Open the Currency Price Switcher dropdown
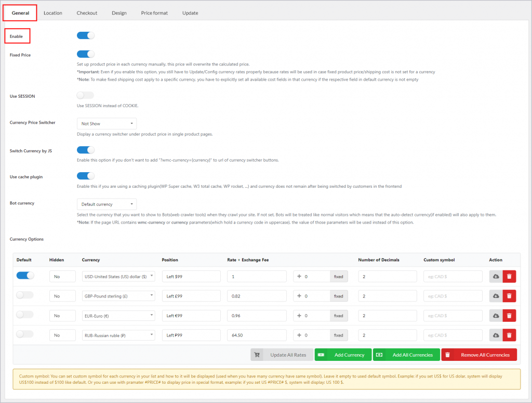This screenshot has height=403, width=532. [107, 124]
